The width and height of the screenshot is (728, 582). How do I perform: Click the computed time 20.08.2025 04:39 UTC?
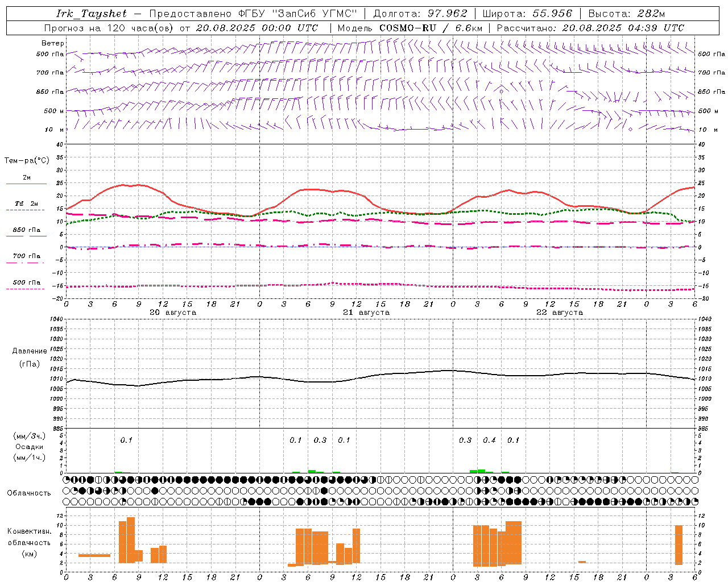(x=623, y=28)
